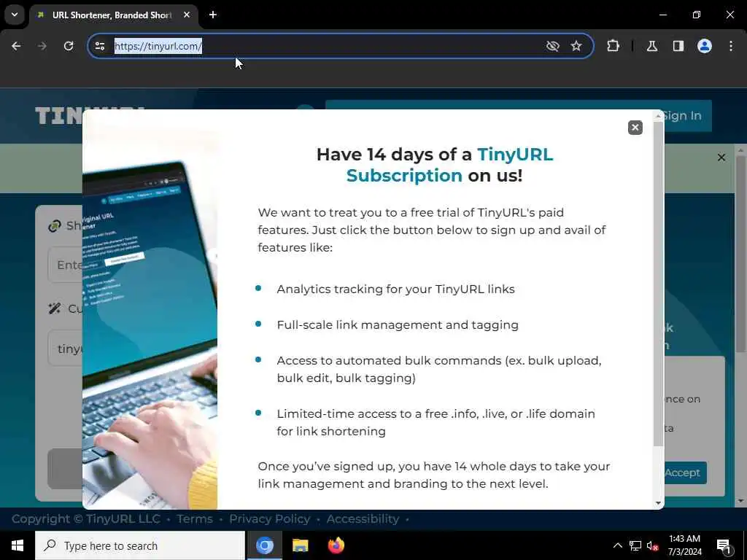This screenshot has height=560, width=747.
Task: Click the address bar URL field
Action: click(324, 46)
